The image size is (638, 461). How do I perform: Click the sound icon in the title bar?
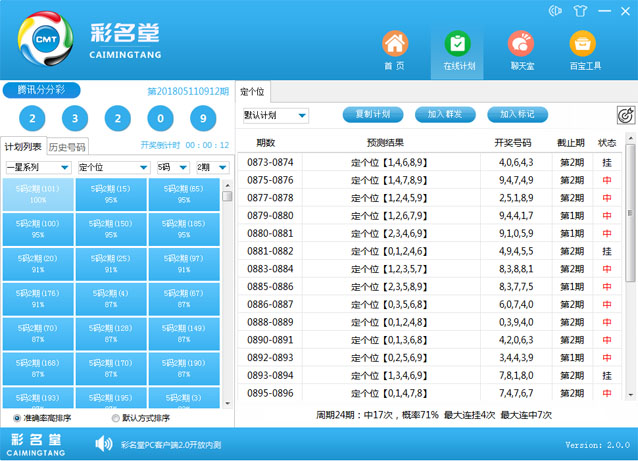tap(555, 11)
